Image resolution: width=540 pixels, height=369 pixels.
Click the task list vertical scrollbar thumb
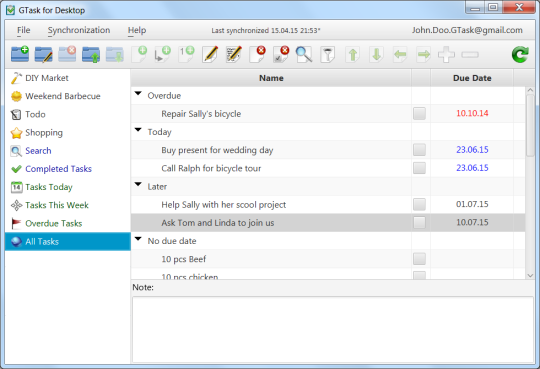tap(530, 126)
